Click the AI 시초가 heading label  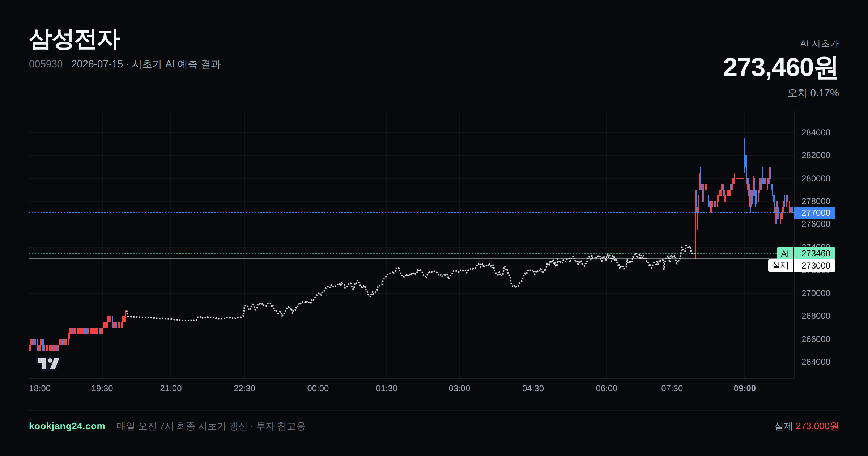[820, 43]
